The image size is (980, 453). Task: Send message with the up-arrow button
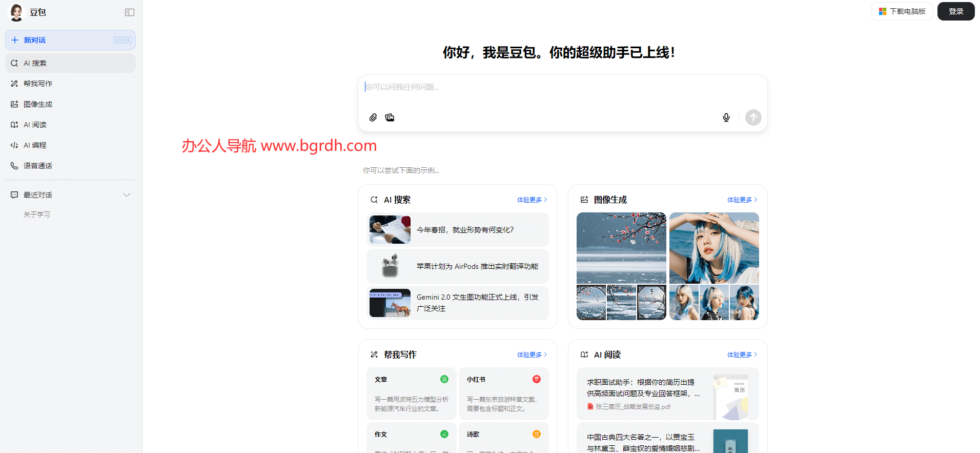[753, 117]
